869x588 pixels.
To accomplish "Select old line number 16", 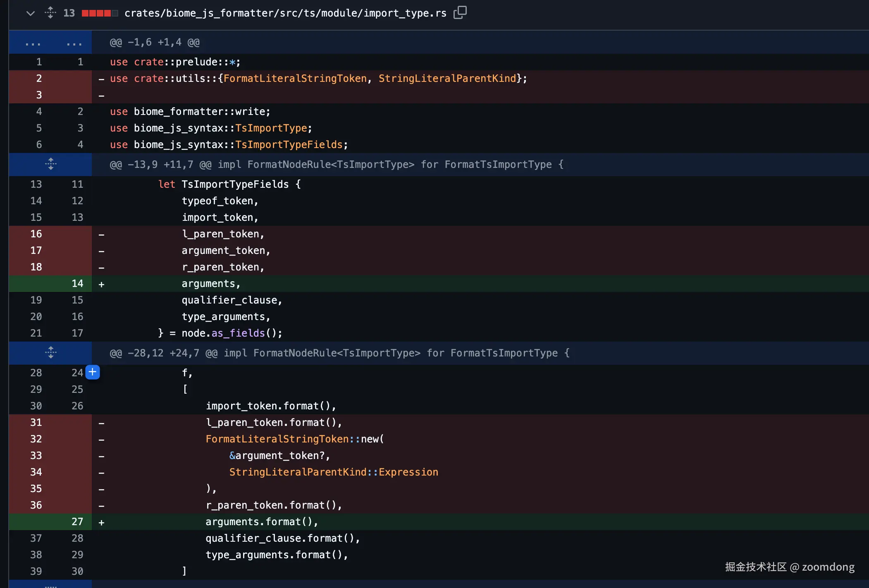I will pyautogui.click(x=36, y=234).
